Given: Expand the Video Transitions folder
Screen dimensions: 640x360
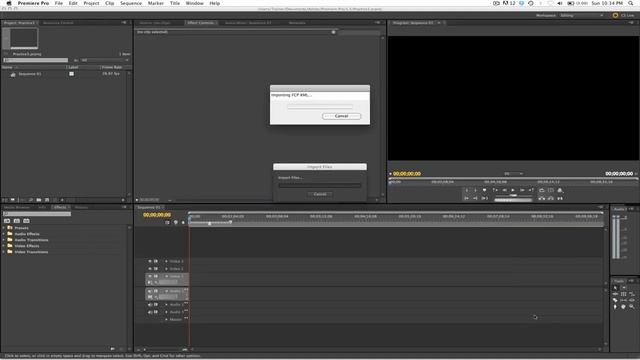Looking at the screenshot, I should pyautogui.click(x=4, y=252).
